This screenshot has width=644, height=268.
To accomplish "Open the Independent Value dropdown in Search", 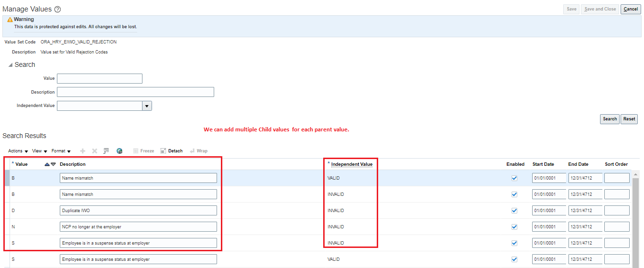I will (147, 106).
